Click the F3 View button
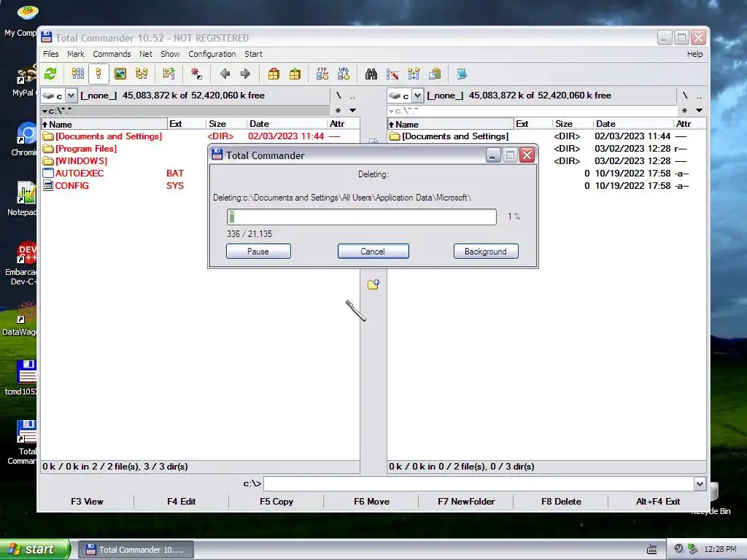 (87, 502)
